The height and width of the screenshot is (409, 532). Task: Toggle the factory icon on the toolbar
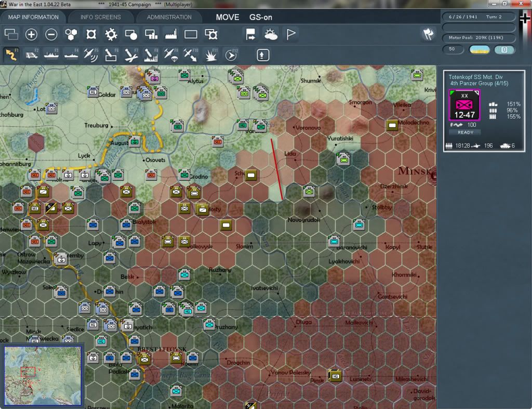(x=171, y=34)
